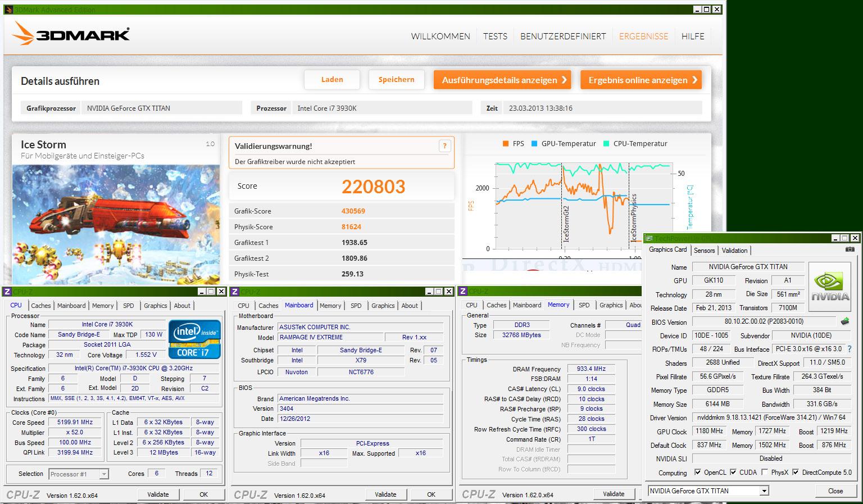
Task: Click the IceStormPhysics marker on the chart
Action: (x=634, y=218)
